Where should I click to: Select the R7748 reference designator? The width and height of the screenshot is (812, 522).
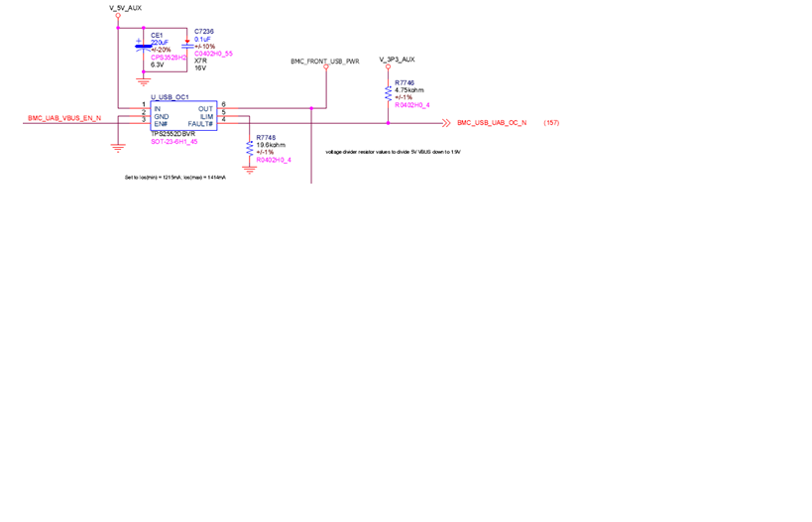pyautogui.click(x=266, y=138)
